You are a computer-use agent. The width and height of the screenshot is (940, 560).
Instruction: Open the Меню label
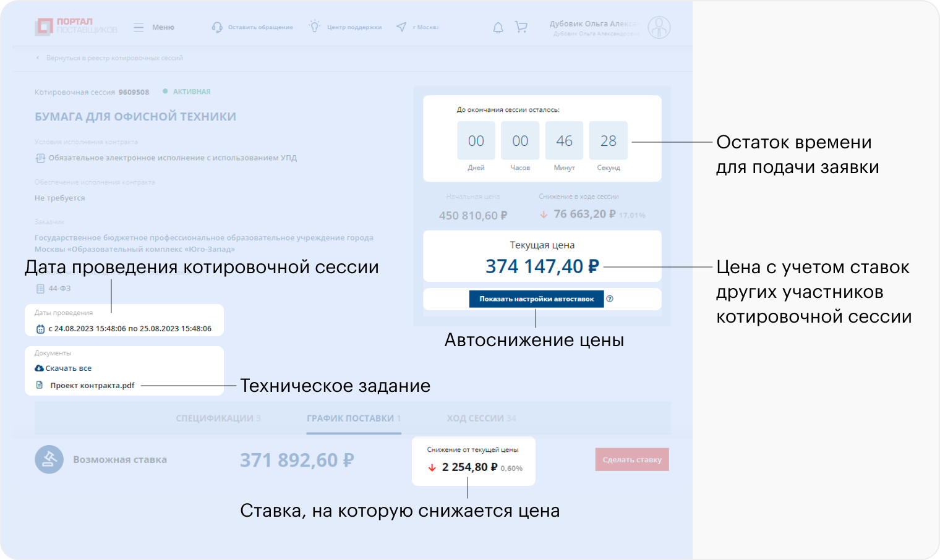pyautogui.click(x=163, y=27)
